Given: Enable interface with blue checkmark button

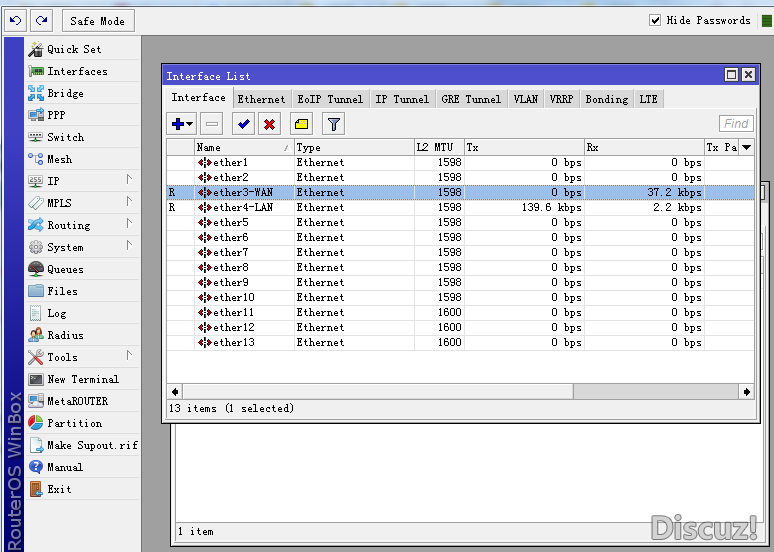Looking at the screenshot, I should coord(243,124).
